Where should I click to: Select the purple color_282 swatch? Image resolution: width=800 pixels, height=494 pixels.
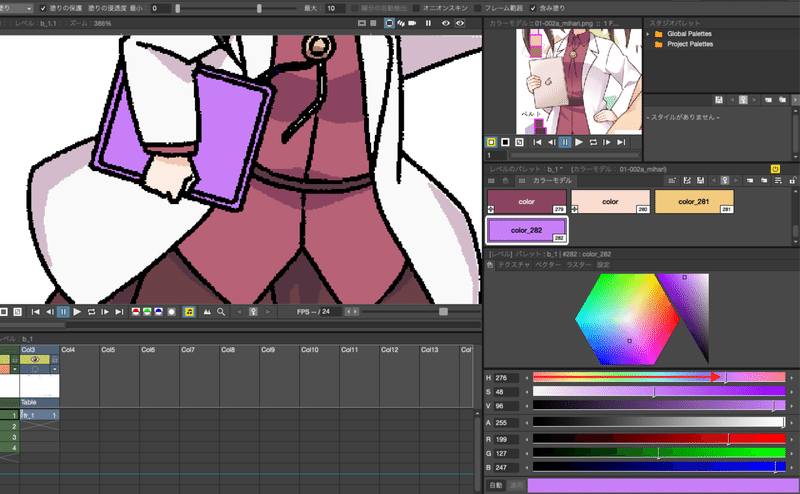(527, 230)
